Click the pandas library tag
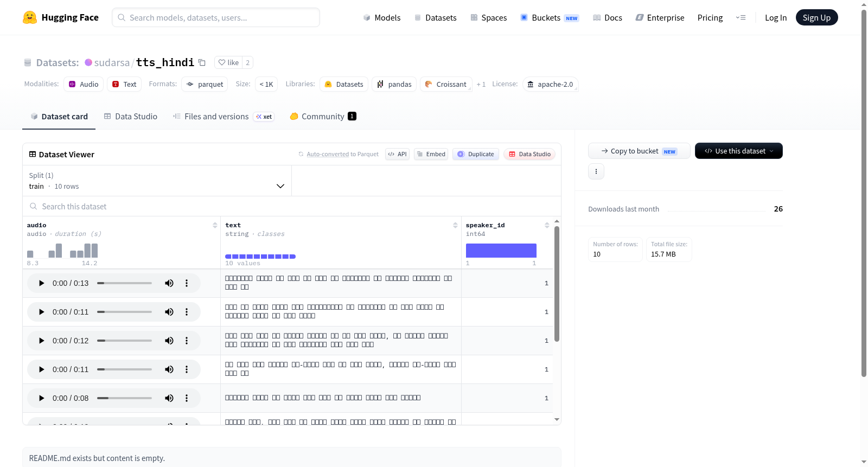Screen dimensions: 868x467 click(x=394, y=84)
